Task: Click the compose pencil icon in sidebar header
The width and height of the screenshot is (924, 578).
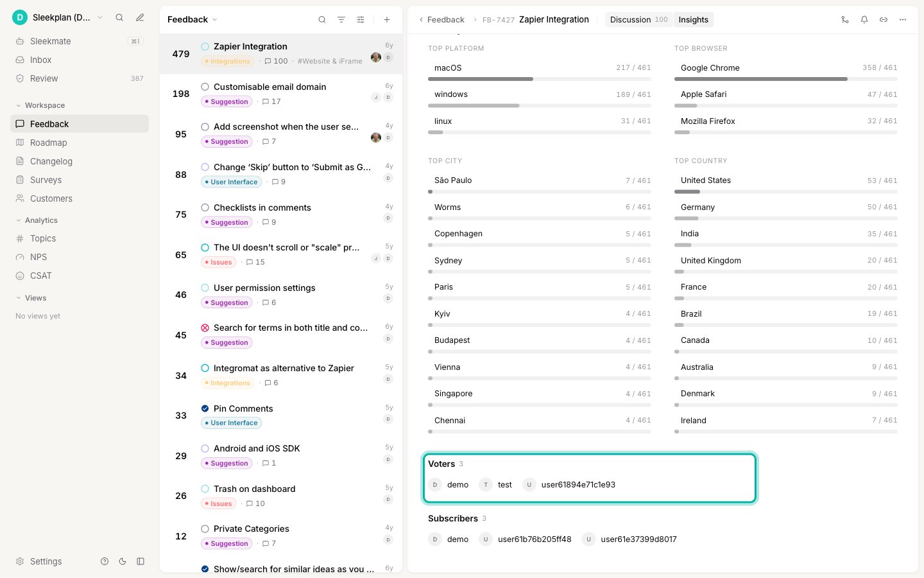Action: click(140, 17)
